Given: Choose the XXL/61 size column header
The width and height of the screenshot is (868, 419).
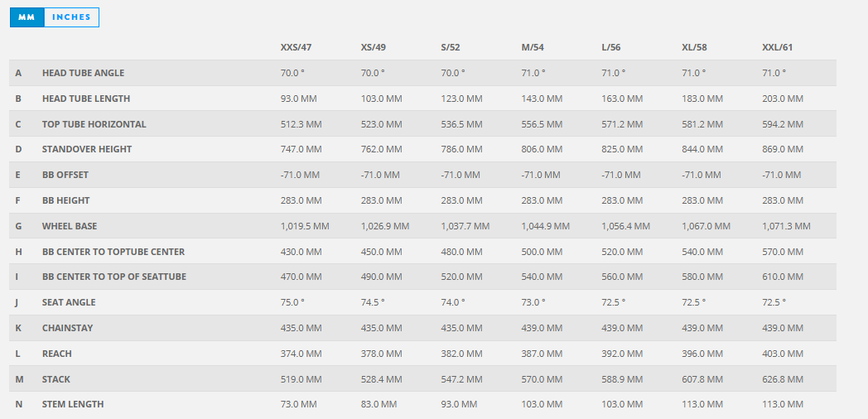Looking at the screenshot, I should pos(778,47).
